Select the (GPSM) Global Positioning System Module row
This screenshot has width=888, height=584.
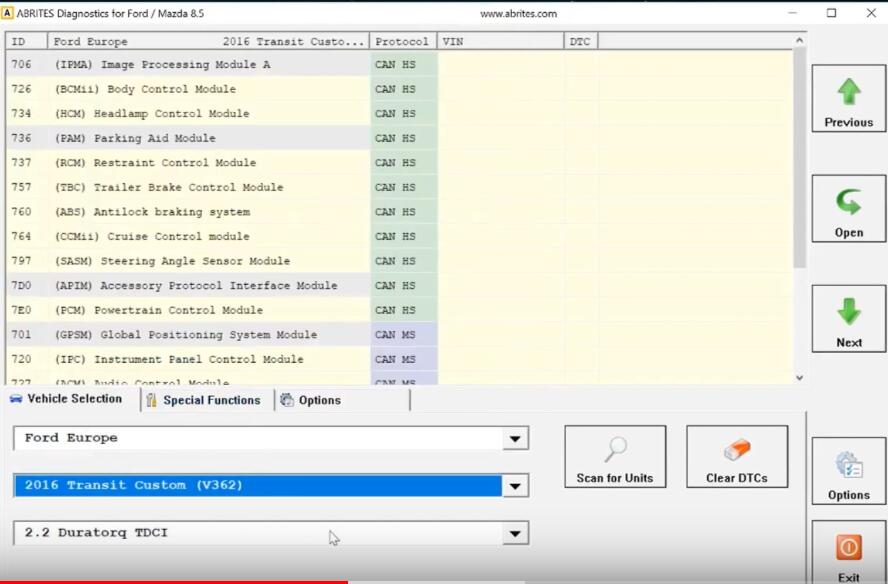[399, 334]
